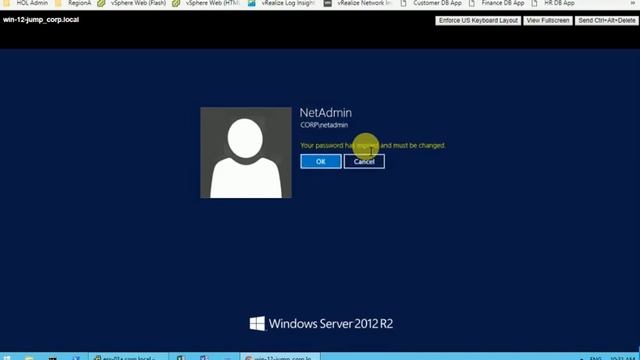This screenshot has width=640, height=360.
Task: Click Enforce US Keyboard Layout button
Action: pyautogui.click(x=478, y=20)
